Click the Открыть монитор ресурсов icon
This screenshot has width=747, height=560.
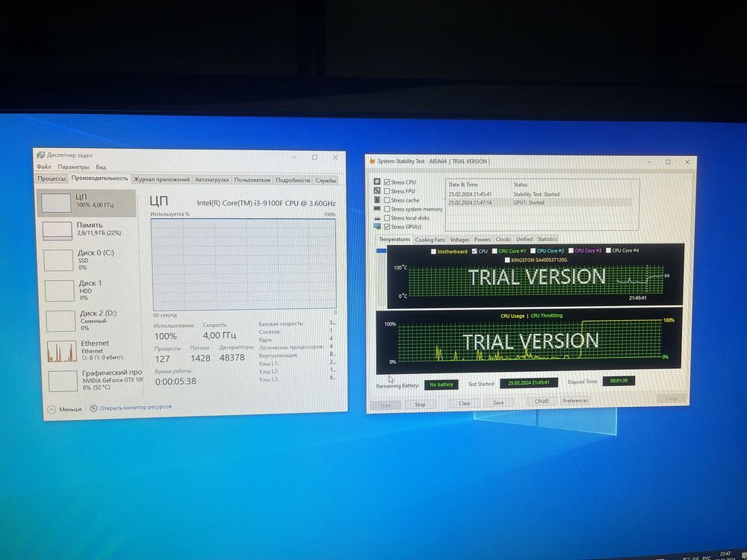click(x=94, y=408)
